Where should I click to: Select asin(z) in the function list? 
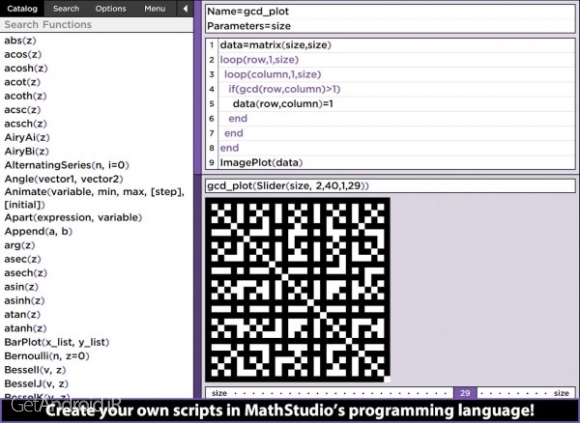21,287
